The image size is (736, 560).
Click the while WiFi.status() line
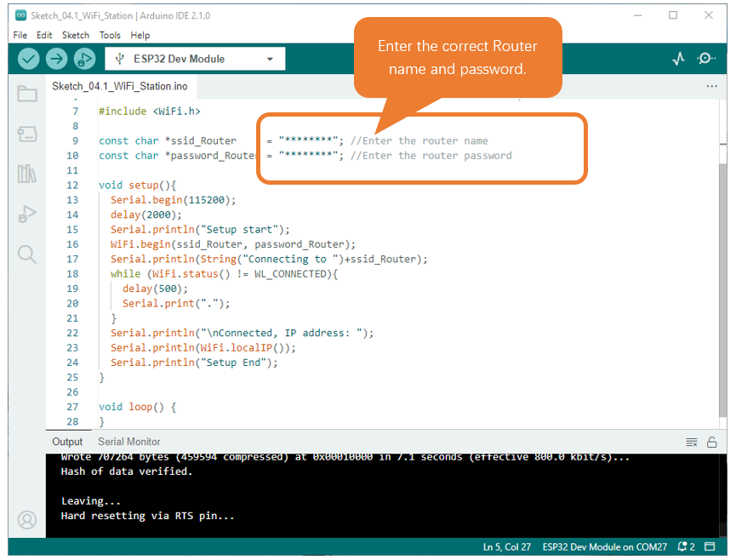click(224, 274)
